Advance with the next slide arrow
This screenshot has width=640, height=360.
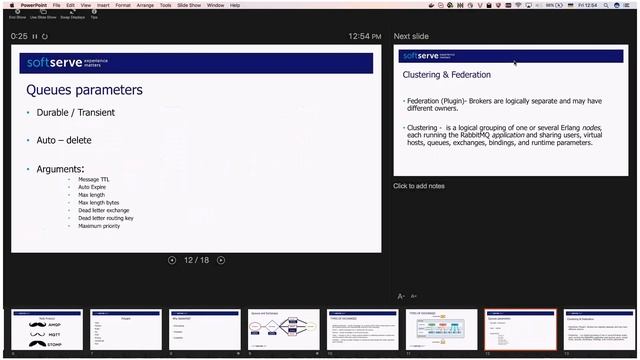pos(221,260)
